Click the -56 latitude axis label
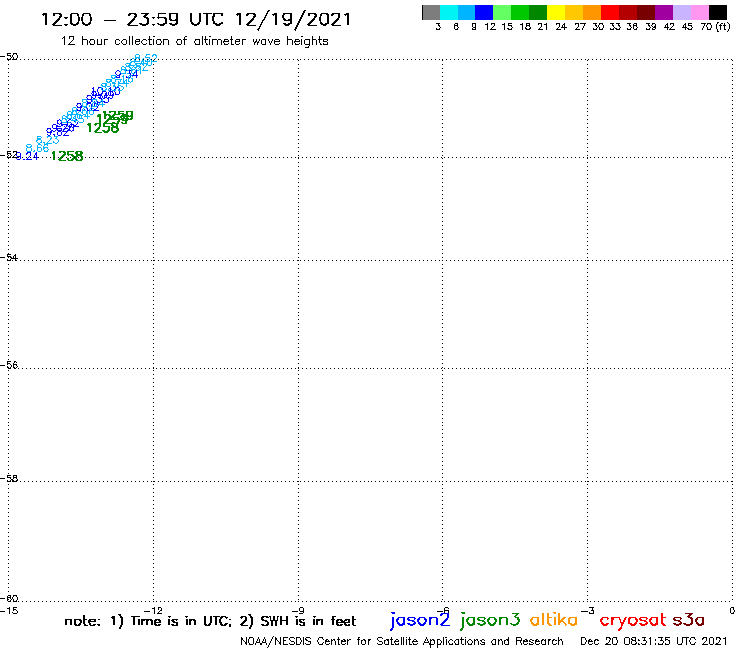 (9, 365)
